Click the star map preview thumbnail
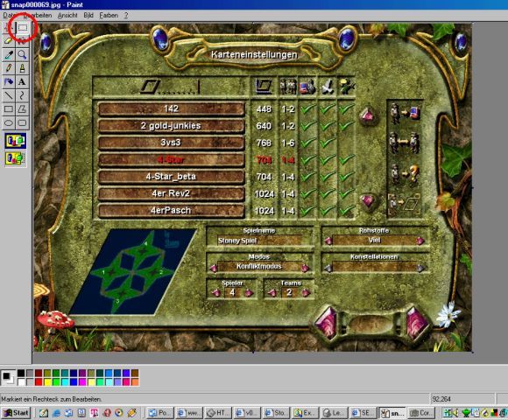Image resolution: width=508 pixels, height=420 pixels. pos(133,272)
